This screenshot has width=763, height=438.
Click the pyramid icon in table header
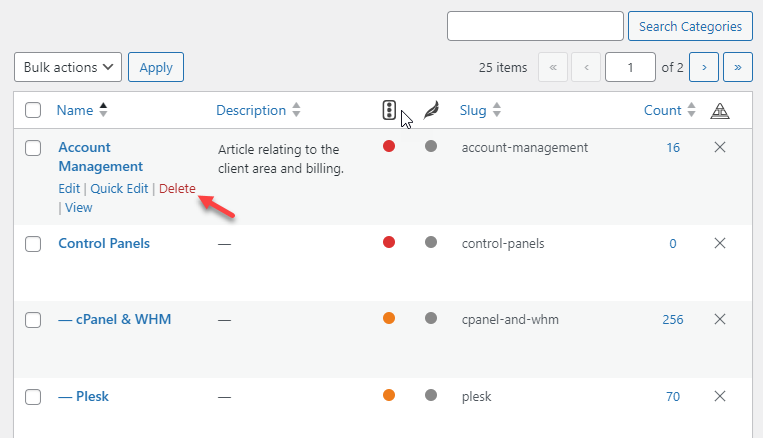720,111
